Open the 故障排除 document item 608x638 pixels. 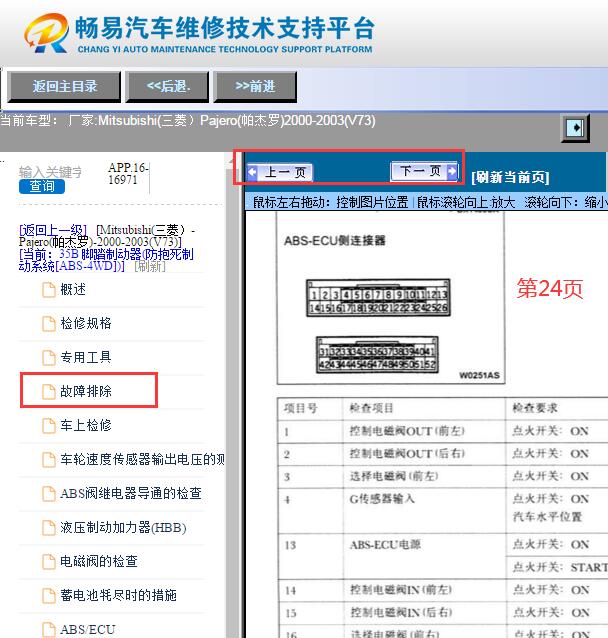point(86,391)
